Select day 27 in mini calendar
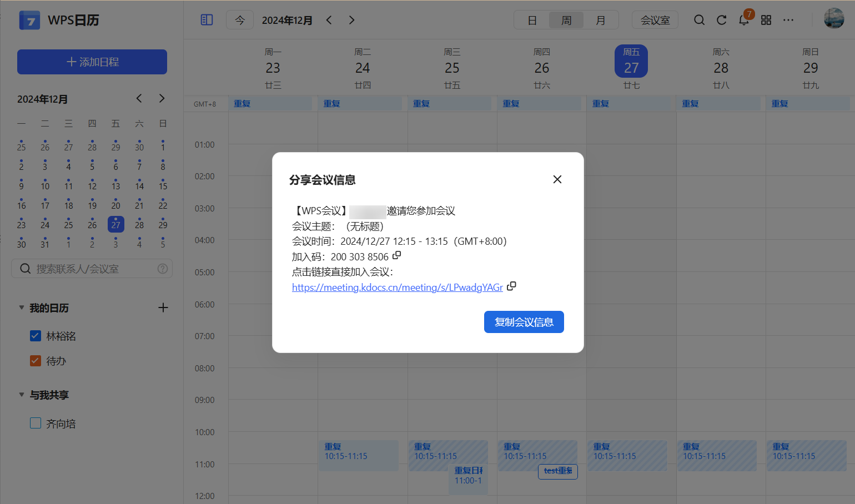 coord(115,224)
